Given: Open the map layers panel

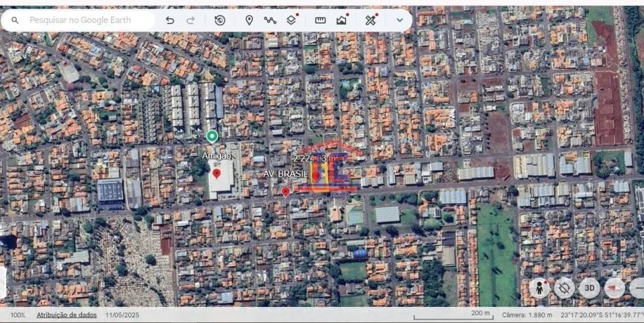Looking at the screenshot, I should point(291,20).
